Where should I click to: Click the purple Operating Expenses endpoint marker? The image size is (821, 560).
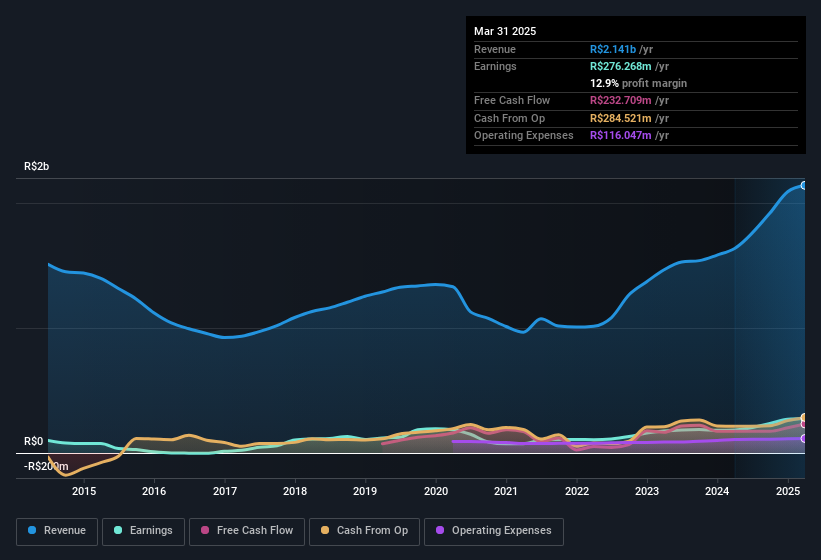[x=804, y=439]
